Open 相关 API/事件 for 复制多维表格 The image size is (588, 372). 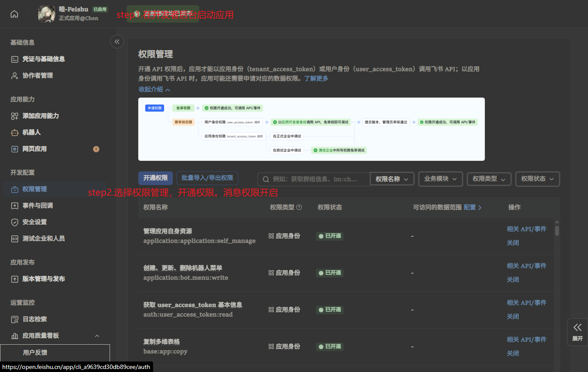click(x=526, y=339)
